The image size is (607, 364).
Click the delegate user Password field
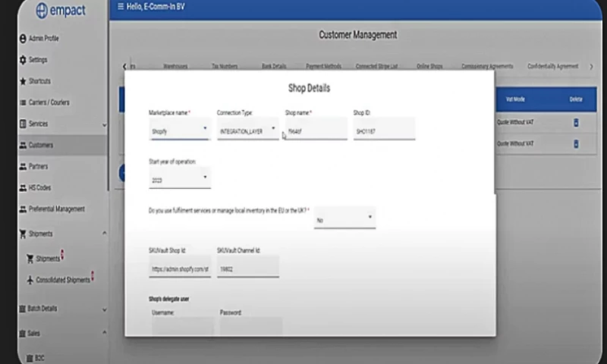251,326
